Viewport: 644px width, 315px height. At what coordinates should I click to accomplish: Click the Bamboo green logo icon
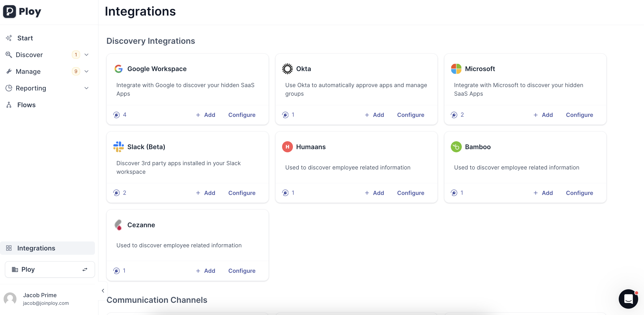click(x=456, y=147)
